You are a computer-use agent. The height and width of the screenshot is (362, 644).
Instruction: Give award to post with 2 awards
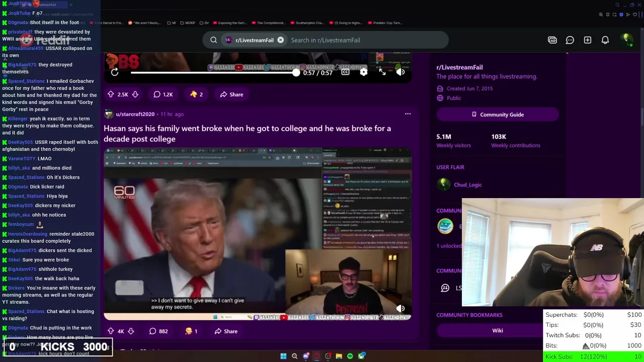click(196, 95)
